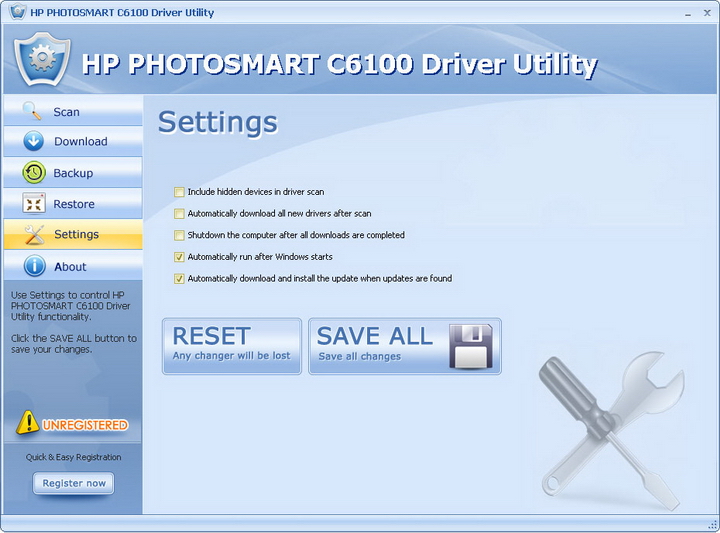Click the floppy disk save icon
720x533 pixels.
[471, 346]
